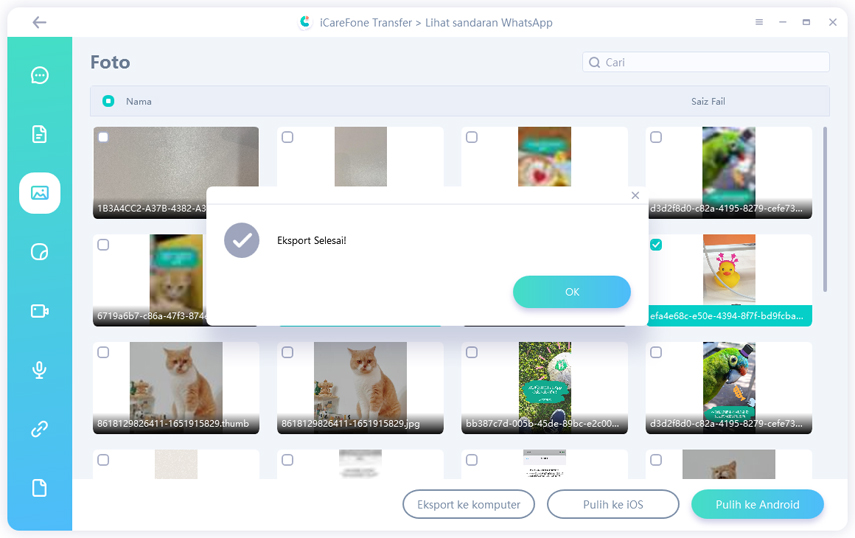Close the Eksport Selesai dialog with X
The height and width of the screenshot is (538, 855).
point(635,196)
